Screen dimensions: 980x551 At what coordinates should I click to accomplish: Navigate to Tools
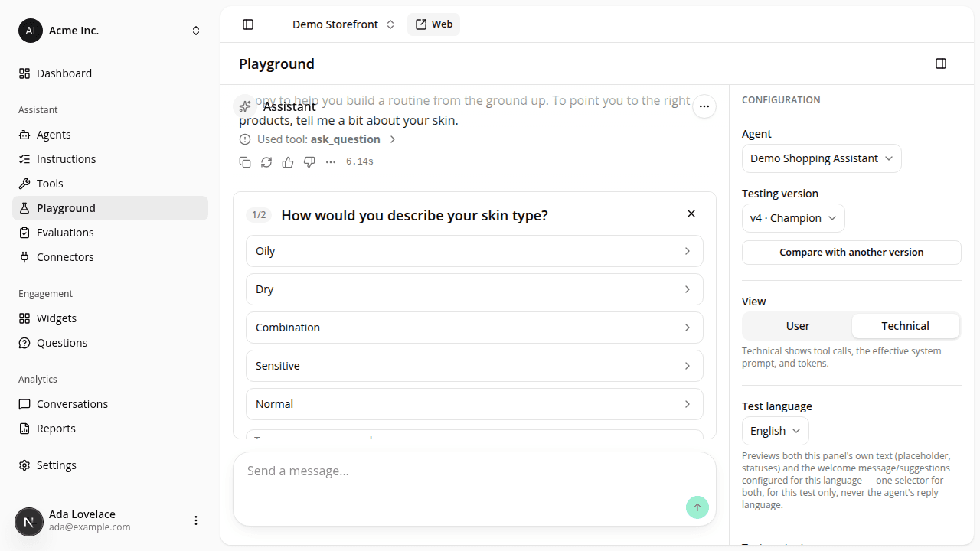point(110,184)
